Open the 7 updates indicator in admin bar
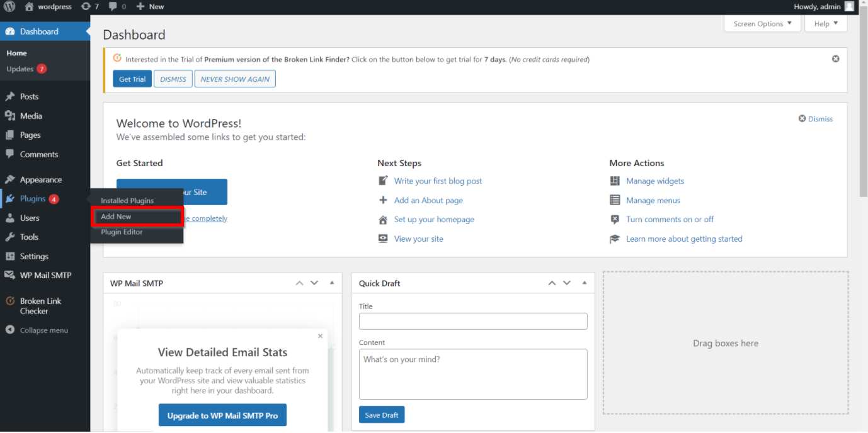The image size is (868, 433). coord(90,6)
